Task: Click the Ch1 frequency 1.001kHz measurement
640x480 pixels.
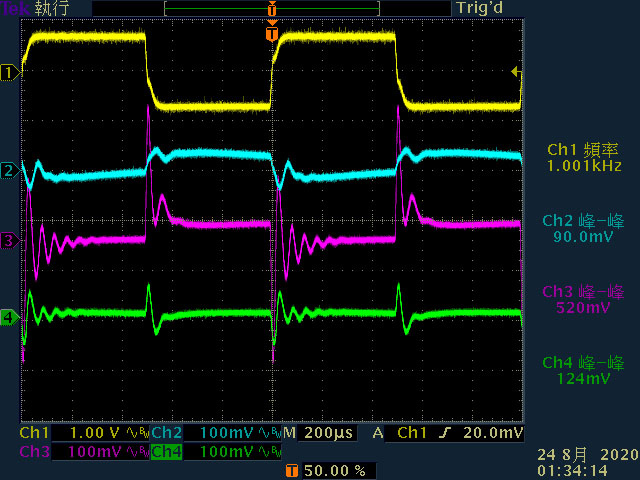Action: [584, 158]
